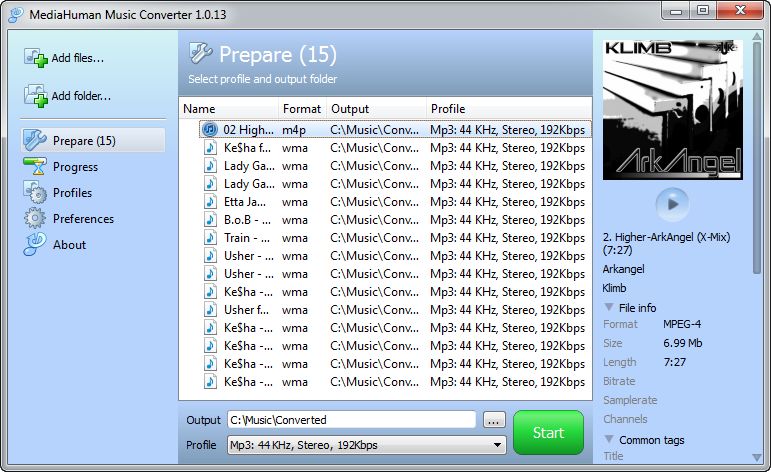Click the wrench icon in the Prepare header
This screenshot has height=472, width=771.
[x=201, y=53]
